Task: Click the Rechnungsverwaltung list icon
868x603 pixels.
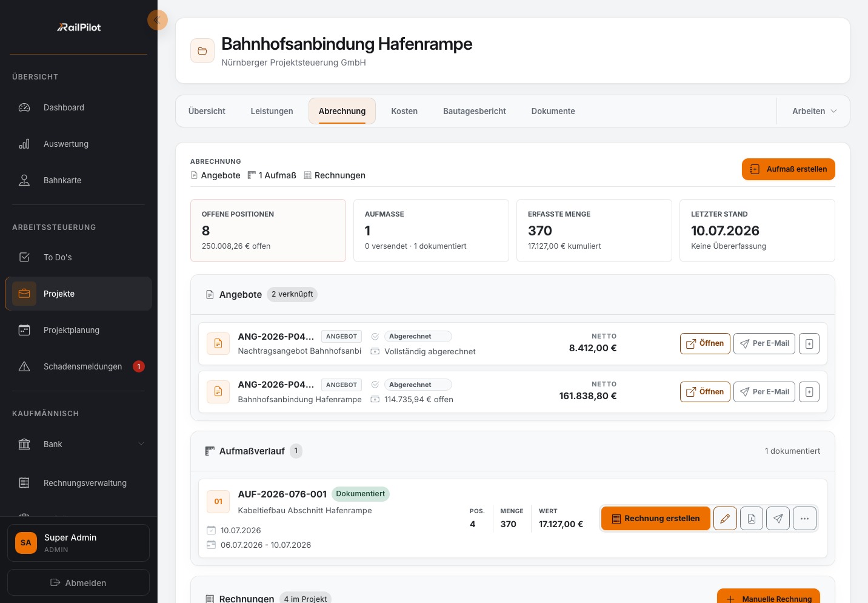Action: tap(24, 483)
